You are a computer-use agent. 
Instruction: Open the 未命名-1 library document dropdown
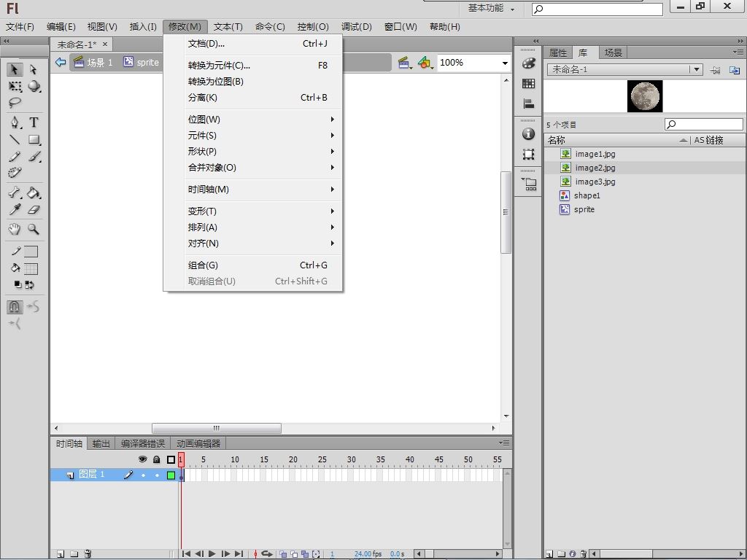(x=697, y=70)
